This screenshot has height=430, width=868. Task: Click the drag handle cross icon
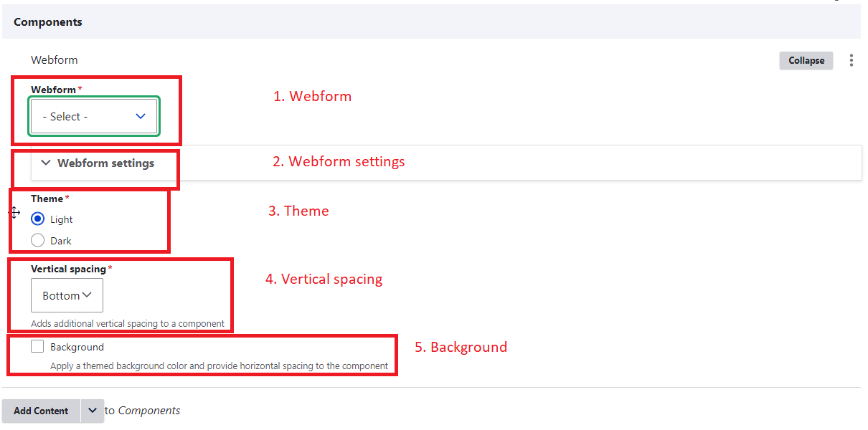(14, 212)
